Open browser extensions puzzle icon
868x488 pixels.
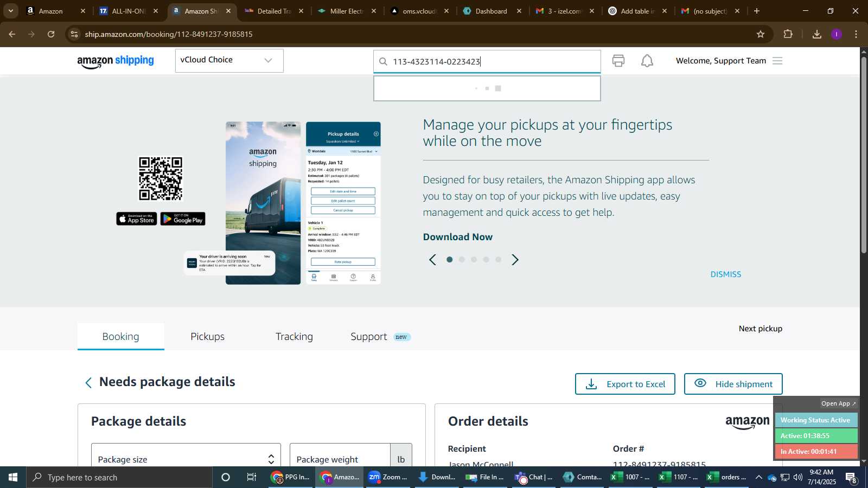[788, 34]
